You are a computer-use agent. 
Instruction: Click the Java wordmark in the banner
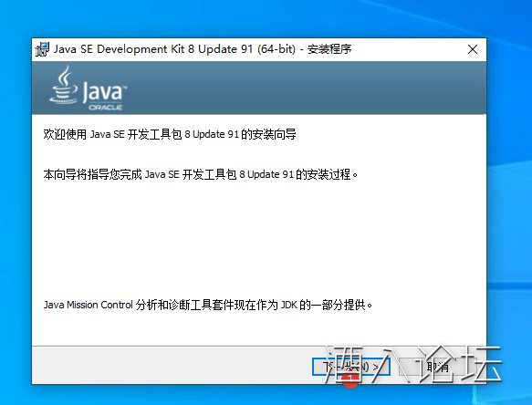(x=104, y=91)
